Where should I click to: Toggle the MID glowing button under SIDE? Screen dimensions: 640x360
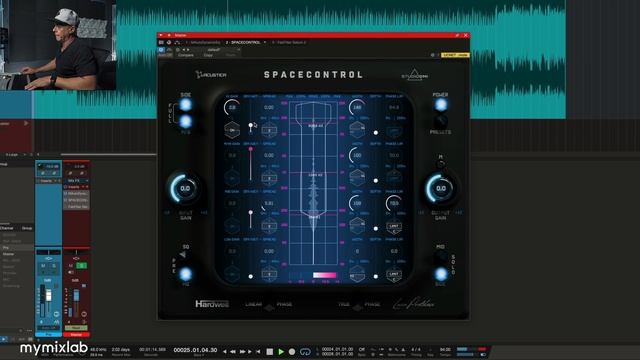pyautogui.click(x=186, y=121)
